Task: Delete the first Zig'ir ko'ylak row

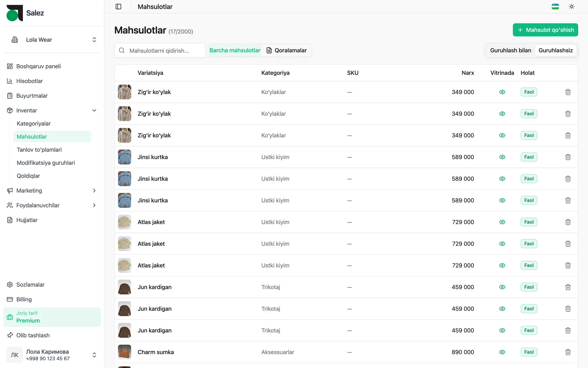Action: click(x=568, y=92)
